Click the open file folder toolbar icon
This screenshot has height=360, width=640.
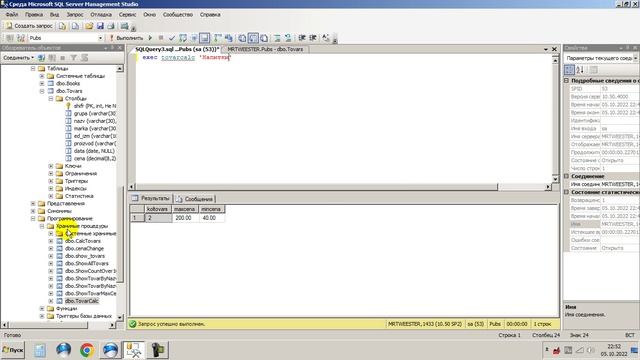[x=89, y=26]
